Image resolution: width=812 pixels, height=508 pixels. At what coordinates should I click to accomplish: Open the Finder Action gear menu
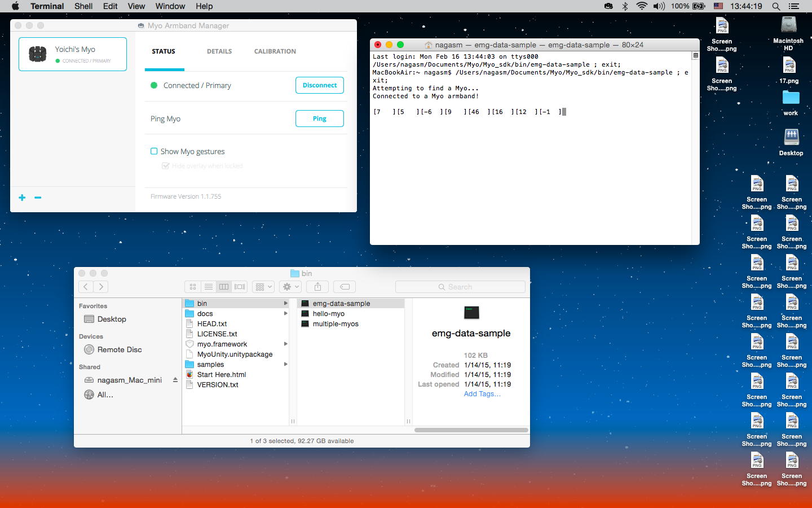[x=290, y=287]
